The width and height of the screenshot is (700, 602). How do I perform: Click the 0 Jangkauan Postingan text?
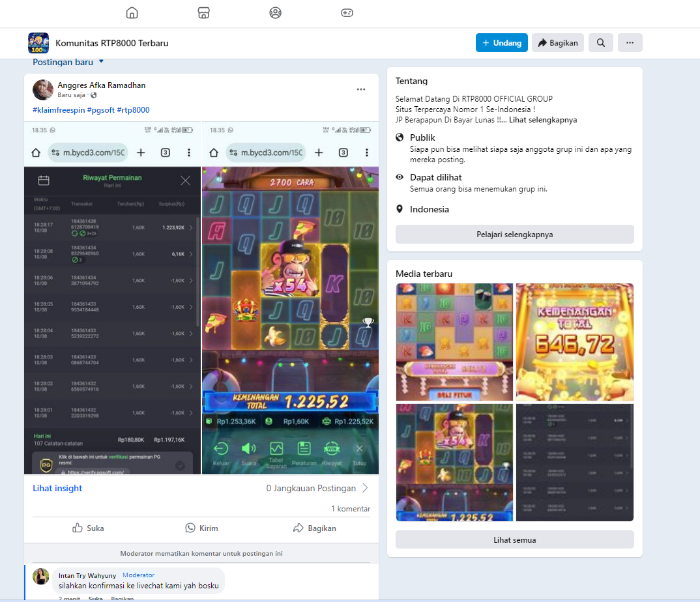click(x=311, y=488)
